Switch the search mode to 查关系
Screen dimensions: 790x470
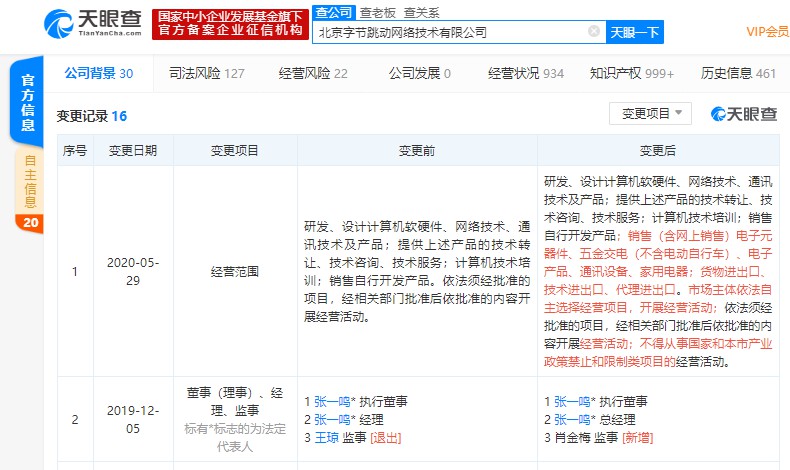[x=422, y=13]
